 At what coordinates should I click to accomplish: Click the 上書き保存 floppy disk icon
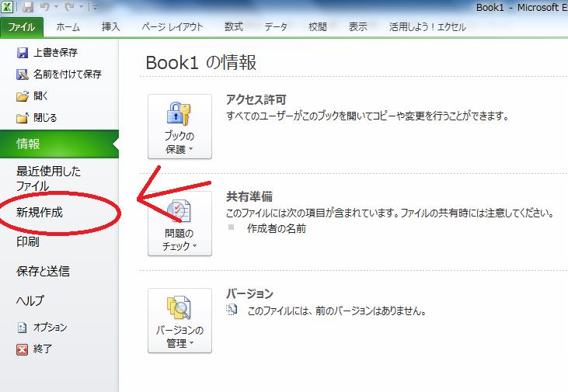pyautogui.click(x=23, y=53)
